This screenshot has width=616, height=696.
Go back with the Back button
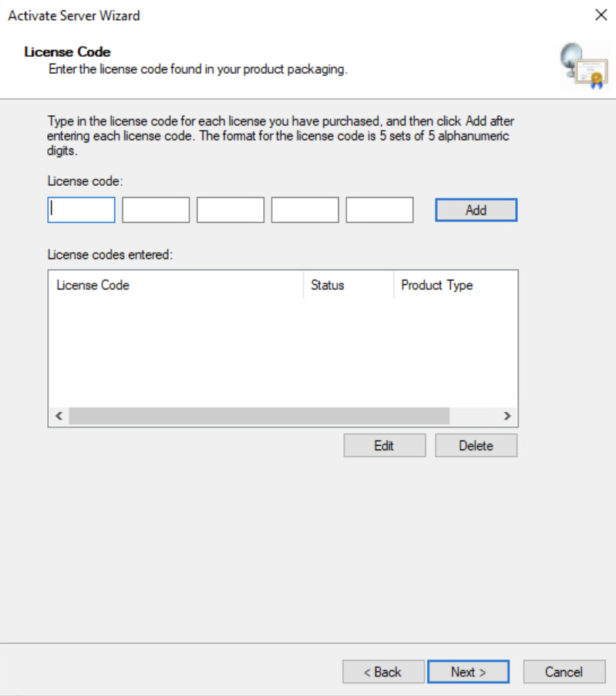pyautogui.click(x=383, y=672)
